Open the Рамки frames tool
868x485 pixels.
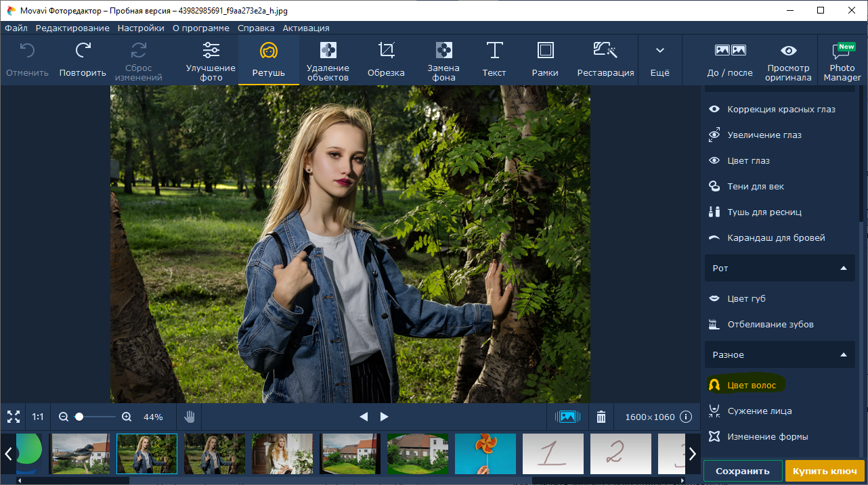(545, 60)
